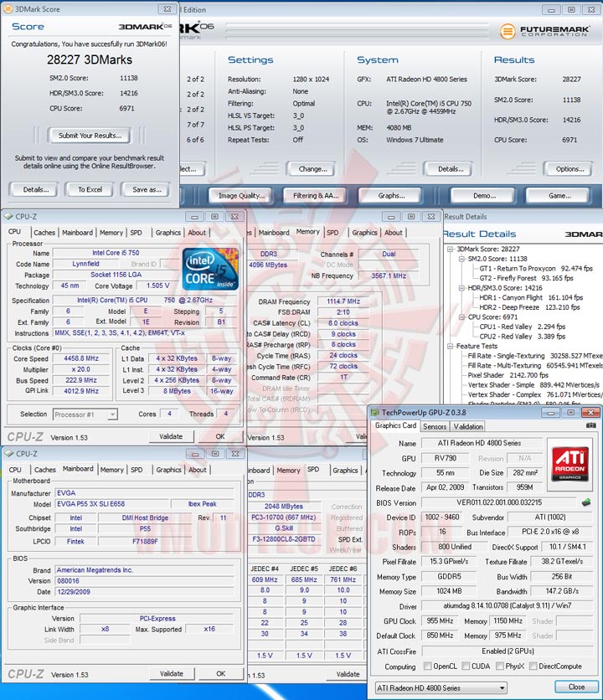Select Pixel Shader 2142.700 fps row
Image resolution: width=603 pixels, height=700 pixels.
coord(508,375)
